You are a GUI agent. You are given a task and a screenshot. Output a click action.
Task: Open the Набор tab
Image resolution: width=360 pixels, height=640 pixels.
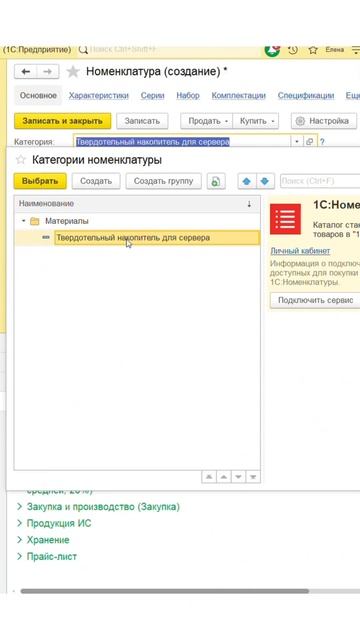(x=188, y=96)
